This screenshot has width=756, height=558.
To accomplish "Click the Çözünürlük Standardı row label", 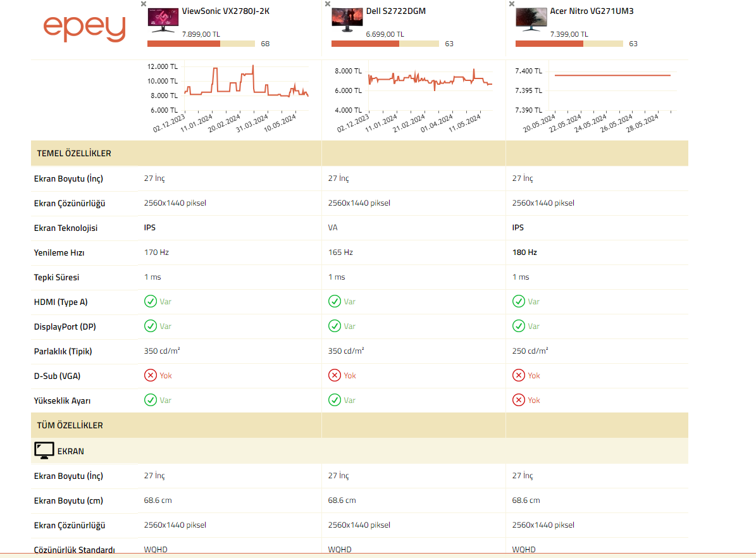I will 74,550.
